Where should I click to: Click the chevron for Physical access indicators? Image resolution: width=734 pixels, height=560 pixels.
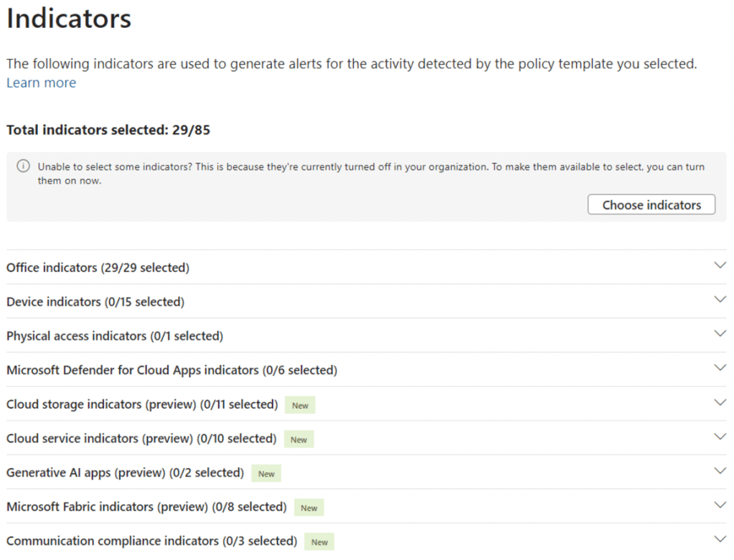pos(720,333)
